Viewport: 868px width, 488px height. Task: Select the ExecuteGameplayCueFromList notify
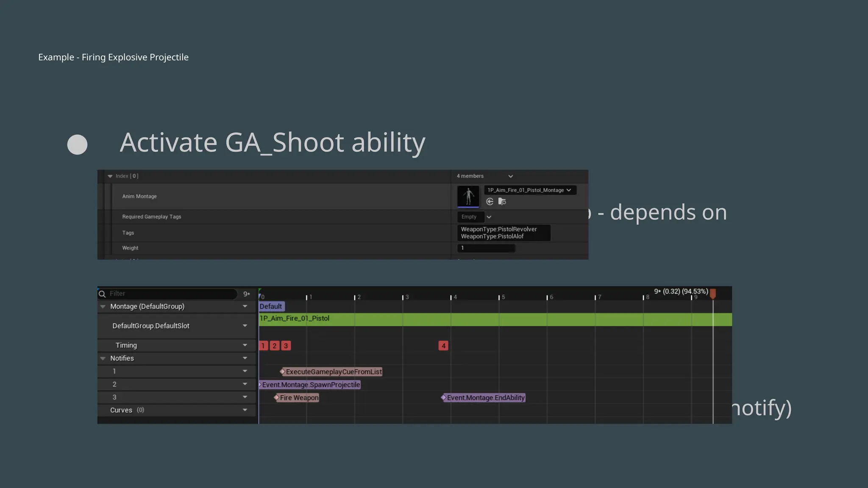coord(331,372)
